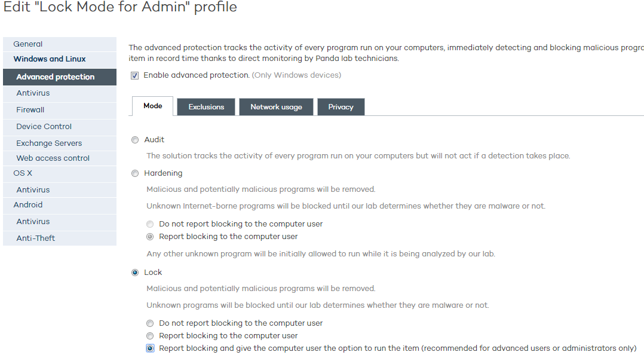The height and width of the screenshot is (358, 644).
Task: Select 'Report blocking to the computer user' under Lock
Action: (150, 336)
